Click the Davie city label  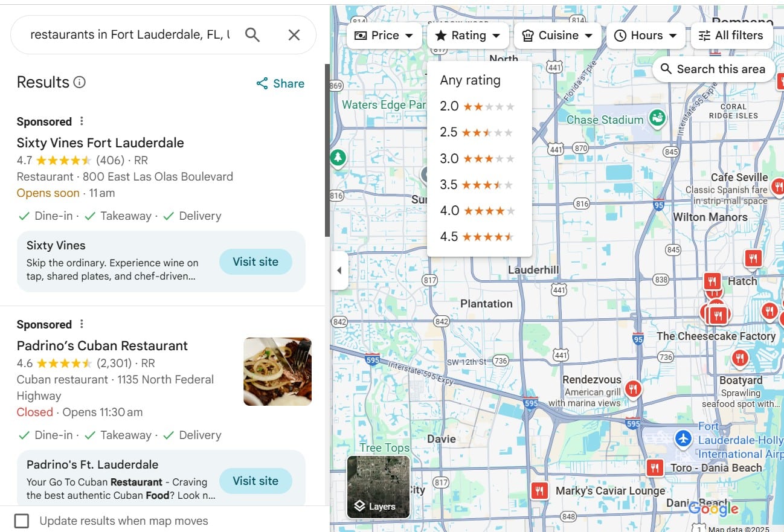click(x=442, y=439)
